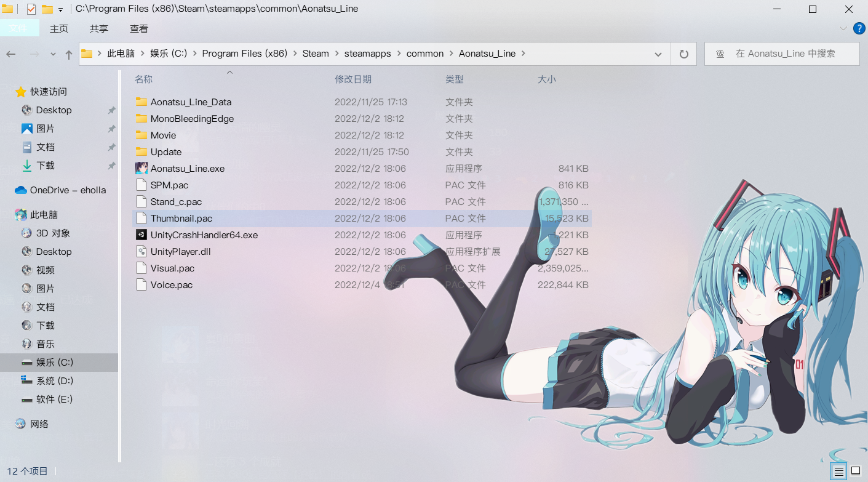868x482 pixels.
Task: Click the 2022/11/25 17:13 date cell
Action: coord(371,102)
